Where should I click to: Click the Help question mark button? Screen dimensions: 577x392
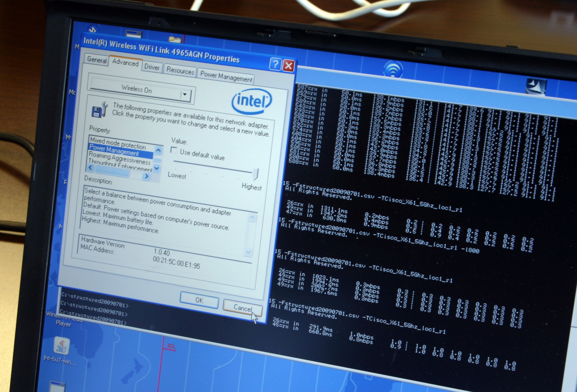275,64
